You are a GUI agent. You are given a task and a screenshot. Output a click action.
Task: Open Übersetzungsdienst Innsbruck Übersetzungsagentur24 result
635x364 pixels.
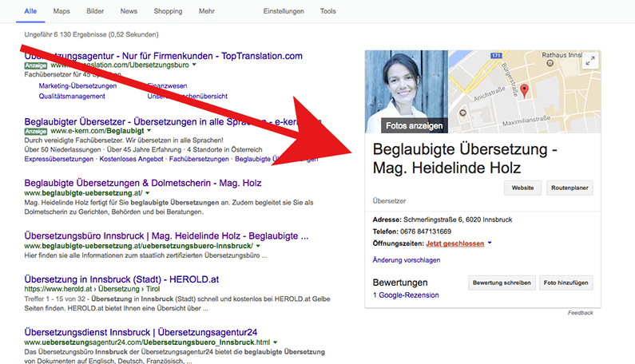(141, 332)
